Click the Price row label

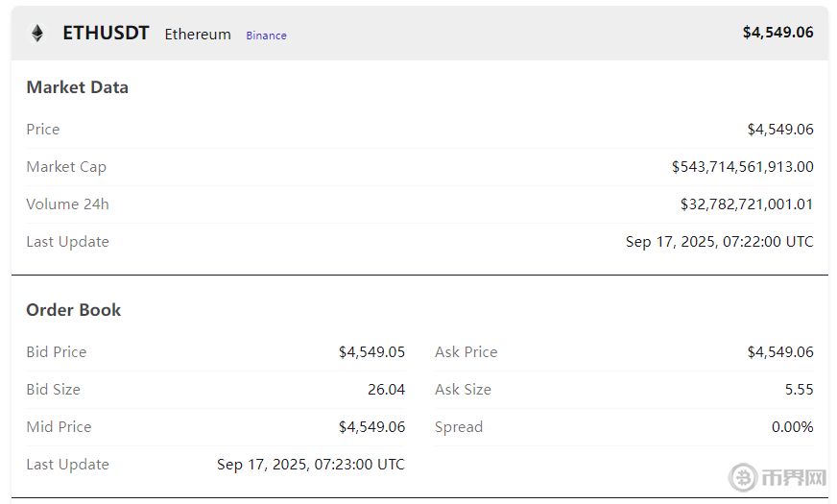pyautogui.click(x=43, y=130)
